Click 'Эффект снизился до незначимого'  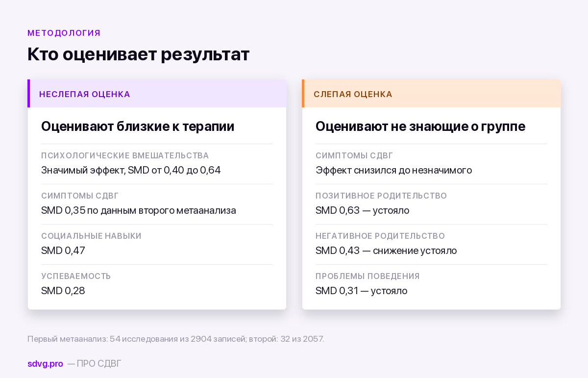point(394,170)
